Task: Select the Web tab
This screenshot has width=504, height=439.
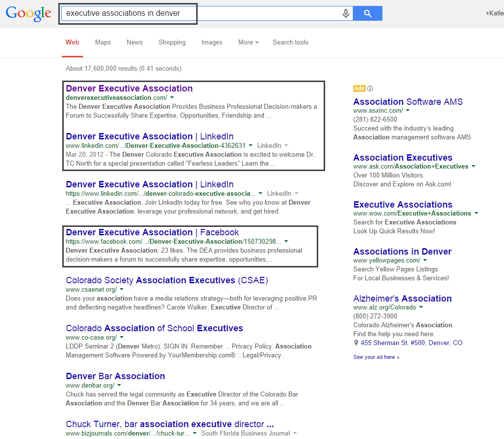Action: coord(72,43)
